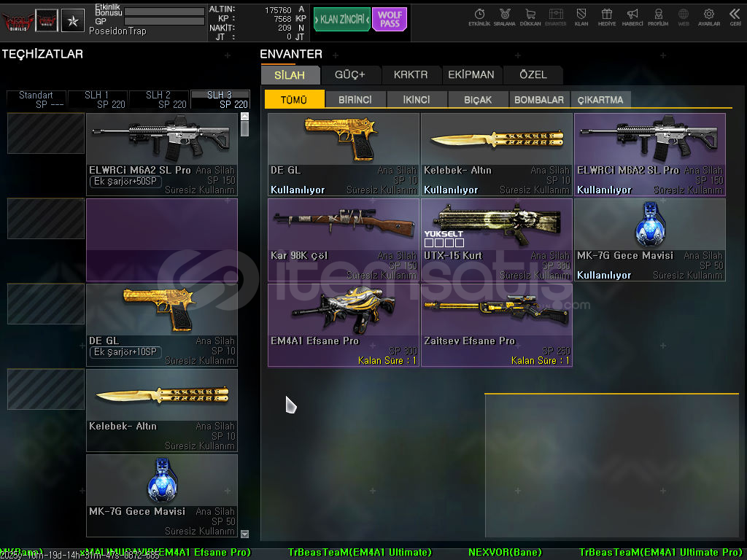
Task: Select the Zaitsev Efsane Pro rifle
Action: coord(496,324)
